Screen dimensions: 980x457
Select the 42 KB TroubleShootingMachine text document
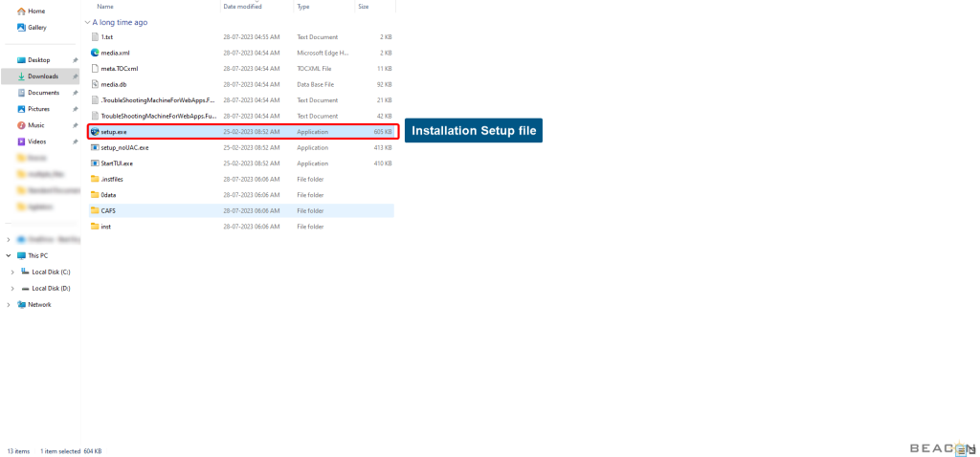[x=241, y=116]
